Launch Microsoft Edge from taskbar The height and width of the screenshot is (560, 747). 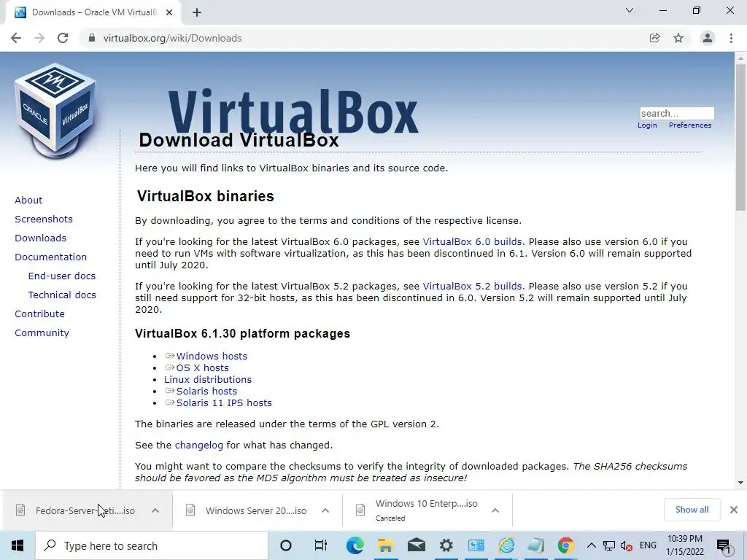pyautogui.click(x=355, y=545)
